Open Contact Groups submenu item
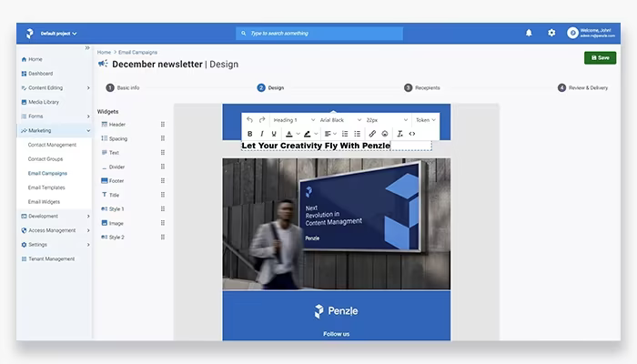Image resolution: width=637 pixels, height=364 pixels. (45, 159)
